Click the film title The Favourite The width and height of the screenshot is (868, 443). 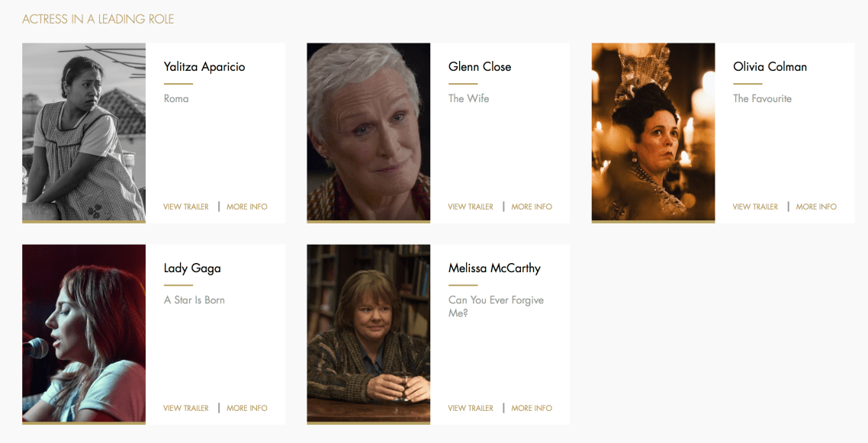click(x=762, y=98)
